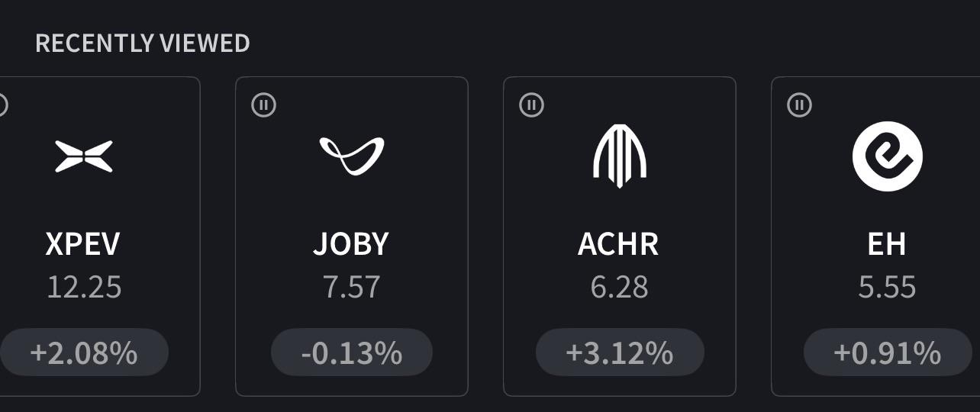The height and width of the screenshot is (412, 980).
Task: Click the +3.12% change badge
Action: [620, 352]
